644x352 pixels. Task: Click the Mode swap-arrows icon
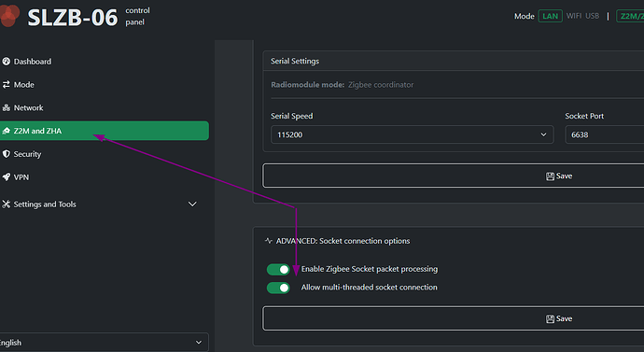pos(7,84)
